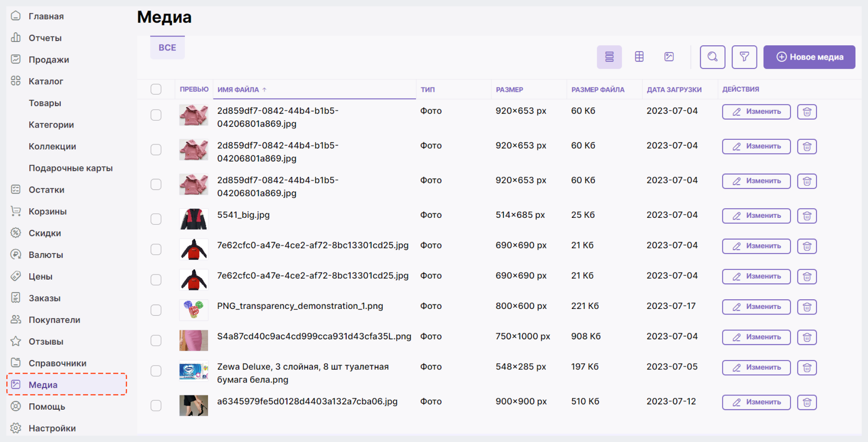The height and width of the screenshot is (442, 868).
Task: Open Главная in the sidebar
Action: tap(46, 16)
